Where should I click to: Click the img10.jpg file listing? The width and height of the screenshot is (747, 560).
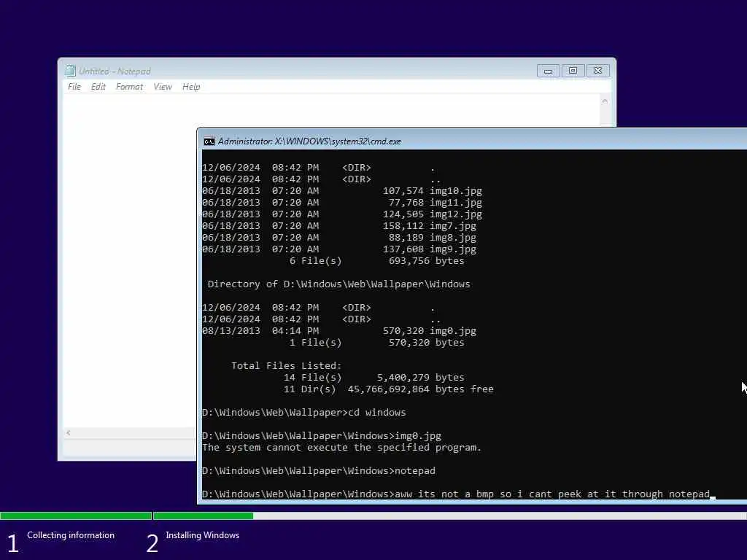click(x=342, y=191)
